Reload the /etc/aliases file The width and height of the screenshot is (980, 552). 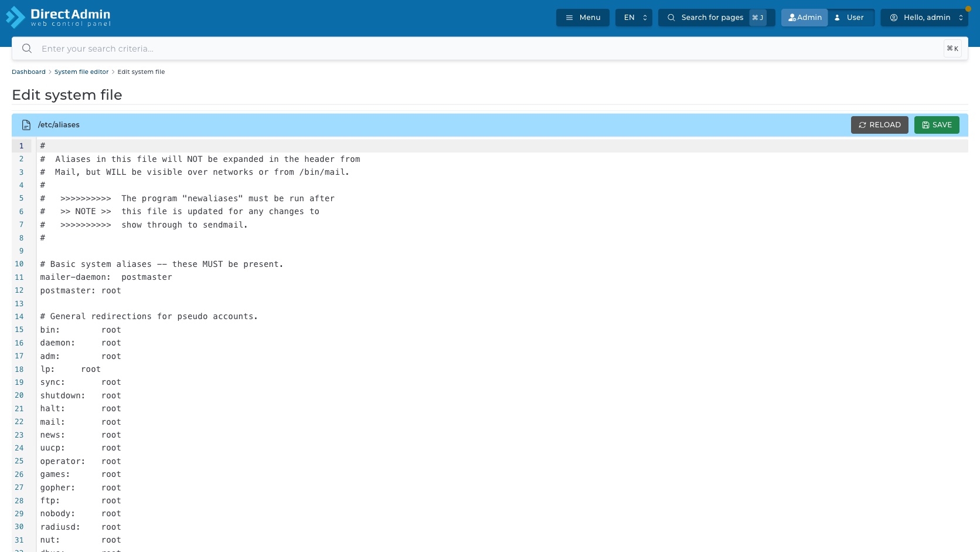point(880,125)
